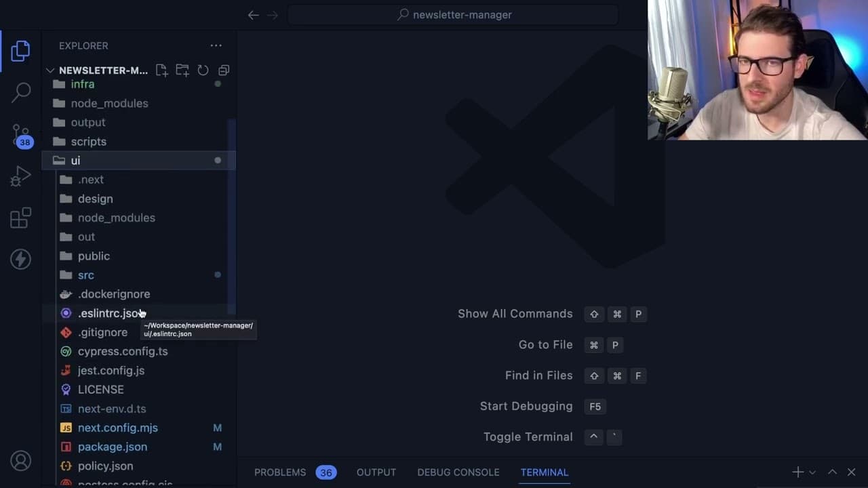Open the policy.json file
868x488 pixels.
click(138, 466)
